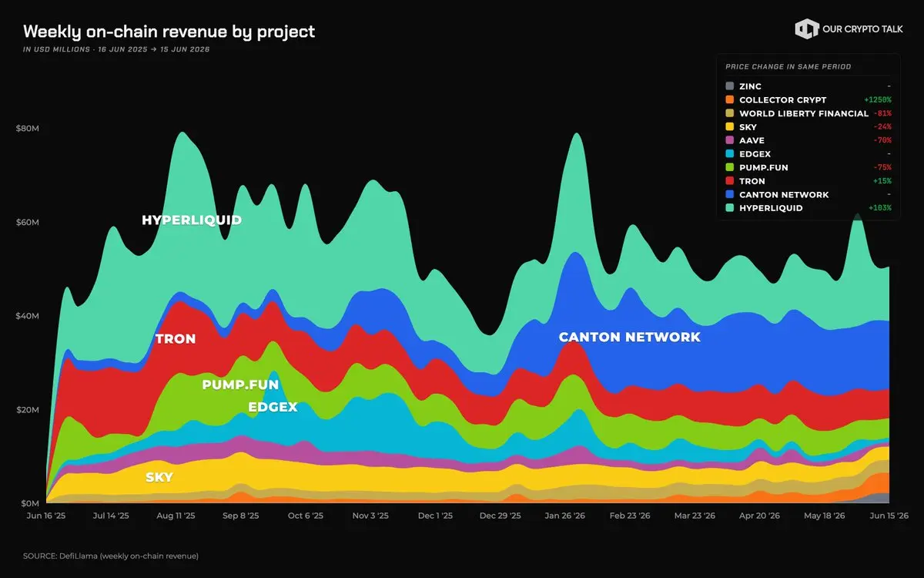Select the AAVE label in the legend
Viewport: 924px width, 578px height.
(x=751, y=140)
